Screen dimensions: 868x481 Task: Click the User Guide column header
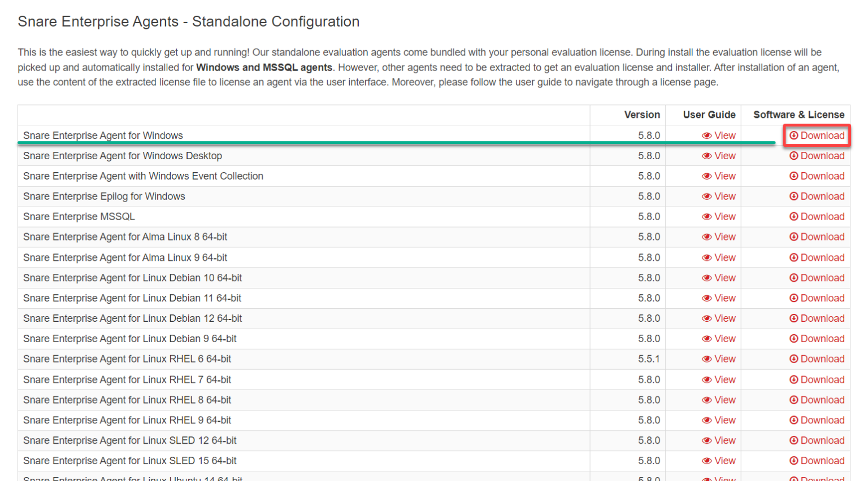(709, 115)
